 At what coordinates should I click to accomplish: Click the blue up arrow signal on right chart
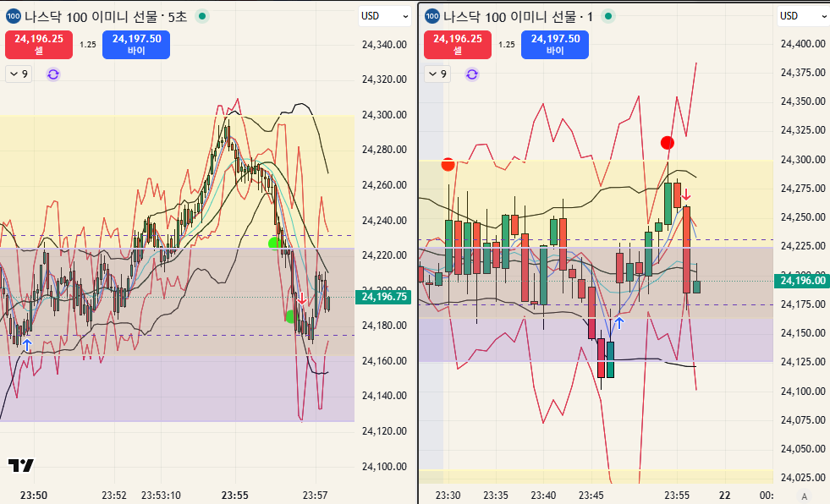pyautogui.click(x=618, y=322)
